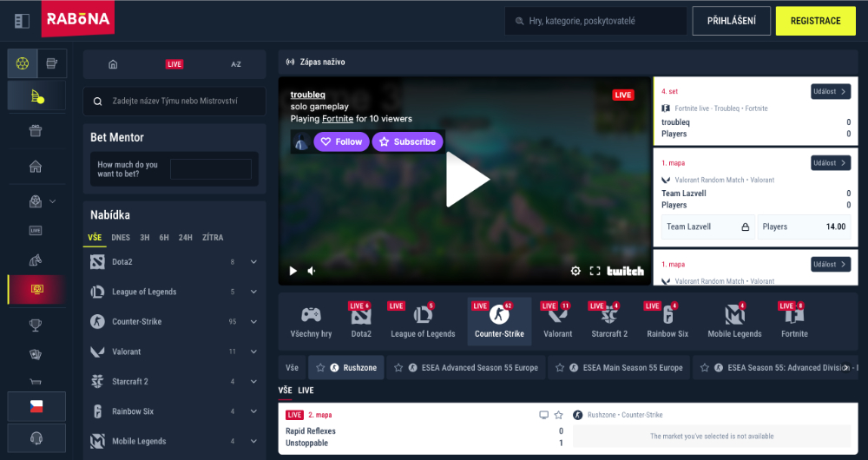The width and height of the screenshot is (868, 460).
Task: Select Všechny hry gamepad category
Action: click(x=311, y=322)
